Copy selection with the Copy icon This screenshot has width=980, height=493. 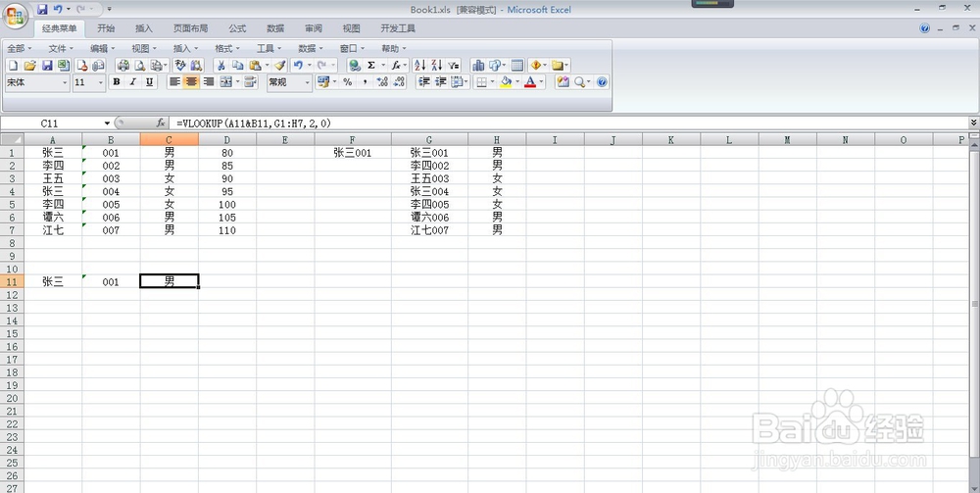tap(238, 65)
